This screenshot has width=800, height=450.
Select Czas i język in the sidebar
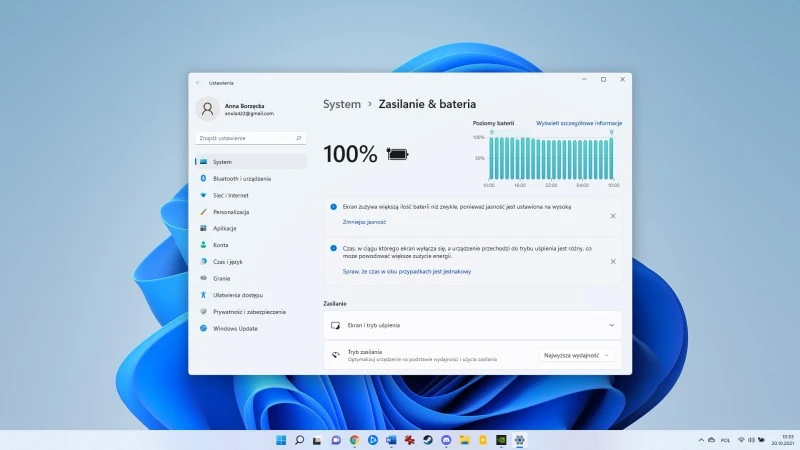tap(251, 262)
